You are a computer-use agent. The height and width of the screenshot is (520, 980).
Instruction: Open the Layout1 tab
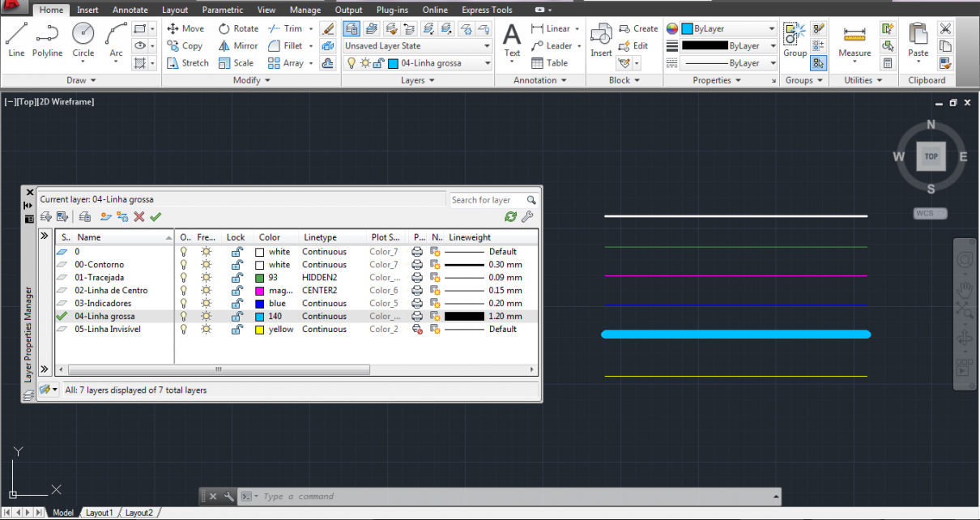point(100,512)
